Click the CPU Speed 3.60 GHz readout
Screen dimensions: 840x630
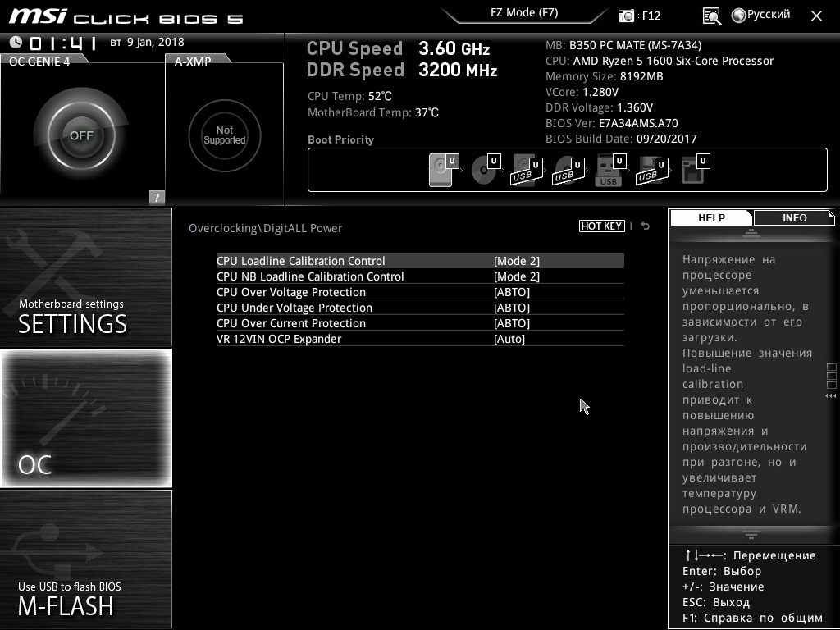click(398, 48)
